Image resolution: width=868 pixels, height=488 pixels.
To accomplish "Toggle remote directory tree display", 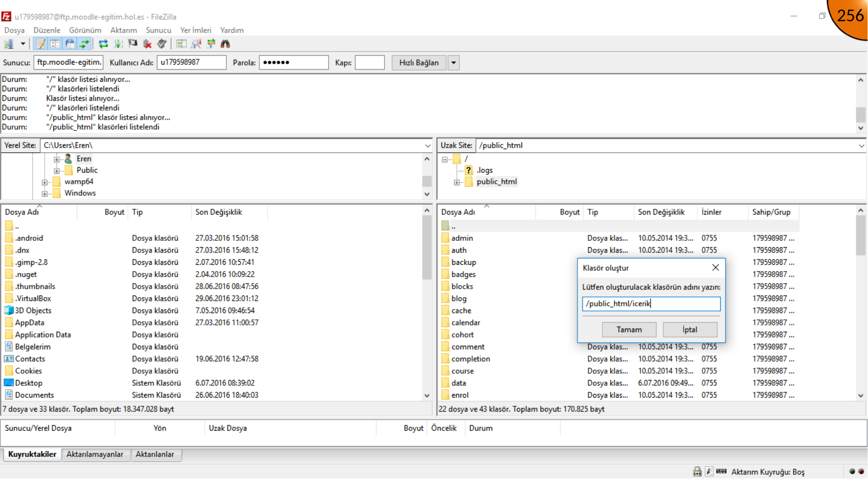I will (x=70, y=44).
